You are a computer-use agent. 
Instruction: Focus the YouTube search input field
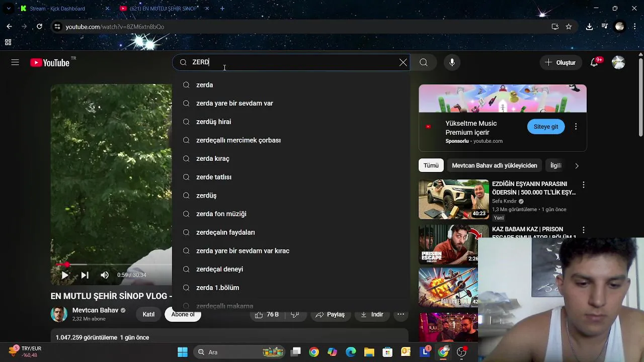point(292,62)
